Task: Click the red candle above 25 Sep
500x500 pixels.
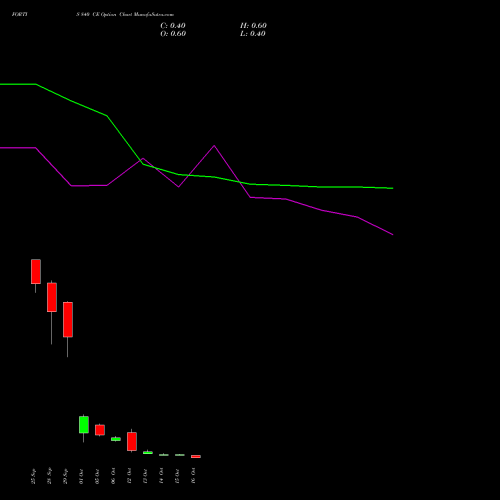Action: pos(36,271)
